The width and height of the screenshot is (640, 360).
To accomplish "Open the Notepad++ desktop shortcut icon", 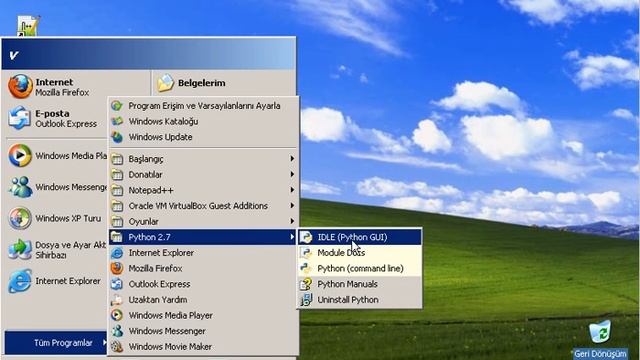I will pyautogui.click(x=28, y=26).
